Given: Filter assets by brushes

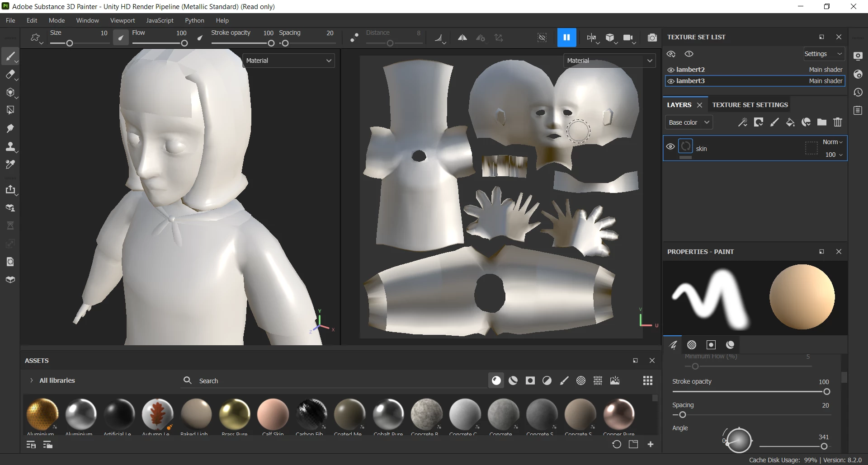Looking at the screenshot, I should pos(564,381).
